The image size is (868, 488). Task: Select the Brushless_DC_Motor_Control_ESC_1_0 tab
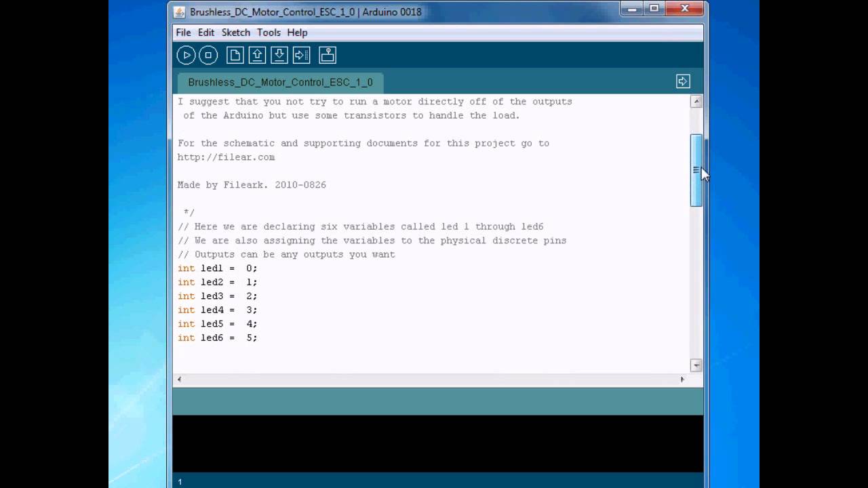[280, 83]
